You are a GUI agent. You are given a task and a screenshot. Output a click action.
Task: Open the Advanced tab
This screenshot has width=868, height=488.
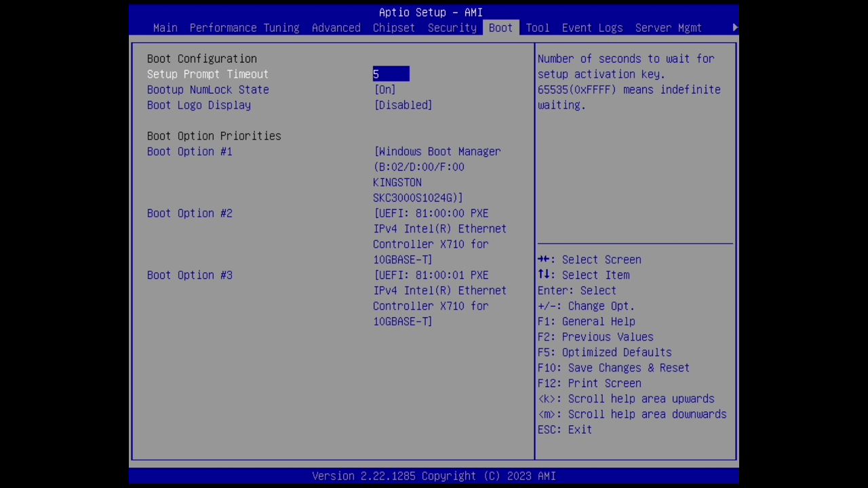[336, 28]
